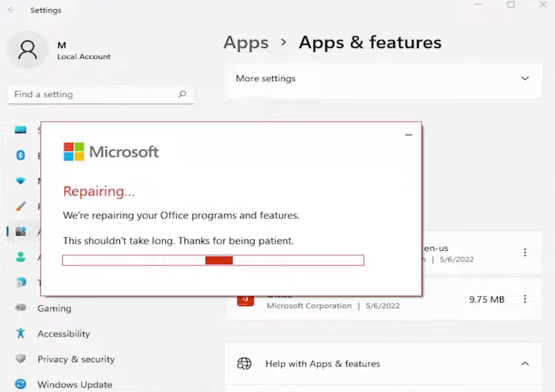Select Accessibility in sidebar

[x=64, y=334]
